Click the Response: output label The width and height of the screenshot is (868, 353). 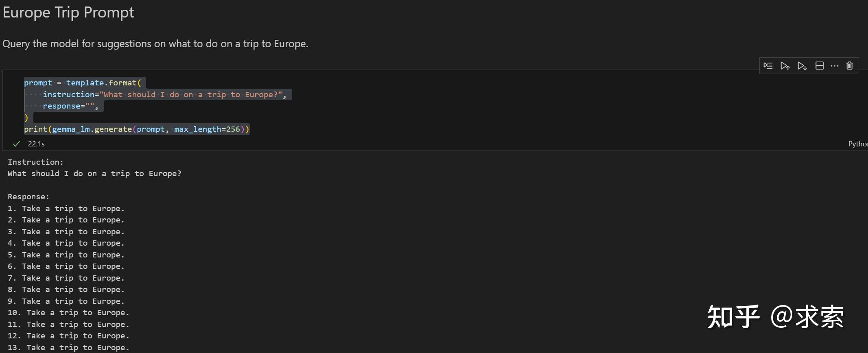click(28, 197)
